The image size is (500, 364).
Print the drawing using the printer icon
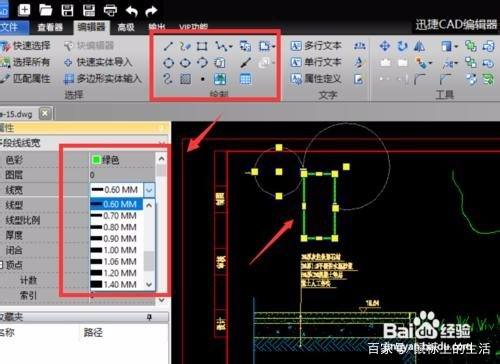click(110, 10)
